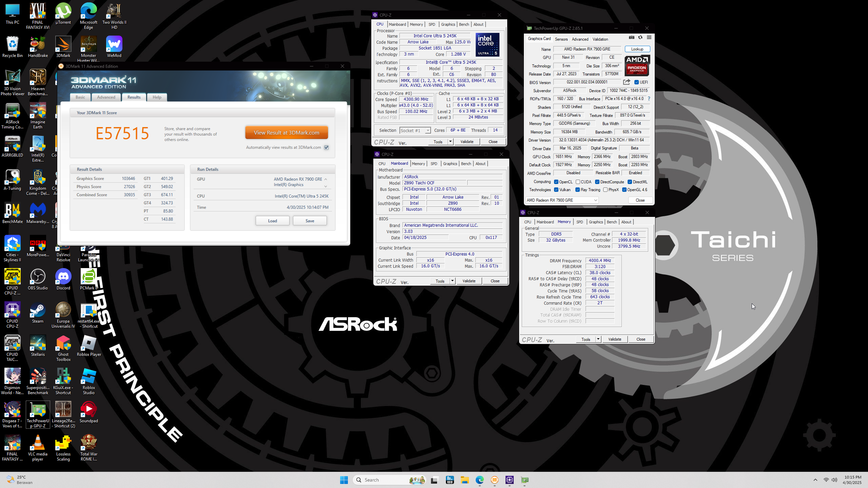The width and height of the screenshot is (868, 488).
Task: Open TechPowerUp GPU-Z desktop shortcut
Action: click(x=38, y=415)
